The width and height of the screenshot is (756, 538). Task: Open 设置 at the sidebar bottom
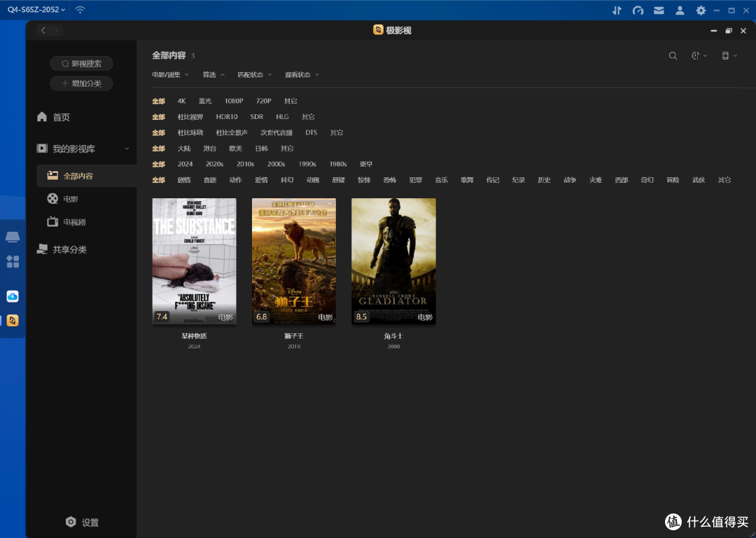(82, 522)
